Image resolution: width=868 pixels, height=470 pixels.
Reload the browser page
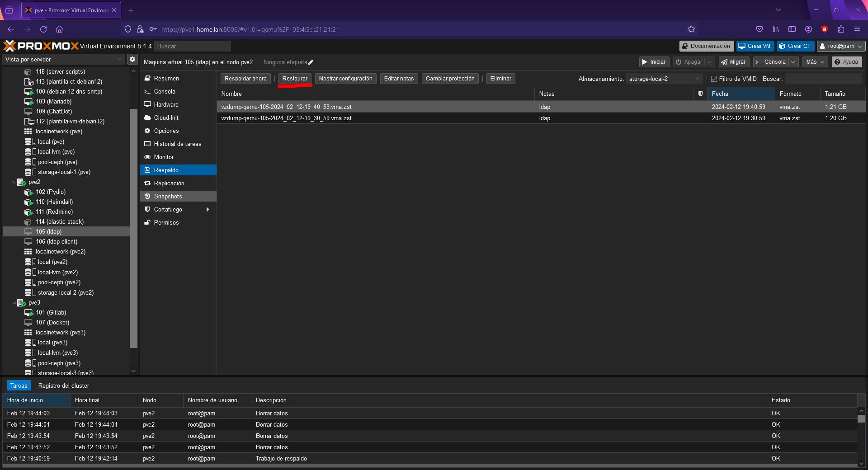tap(43, 29)
